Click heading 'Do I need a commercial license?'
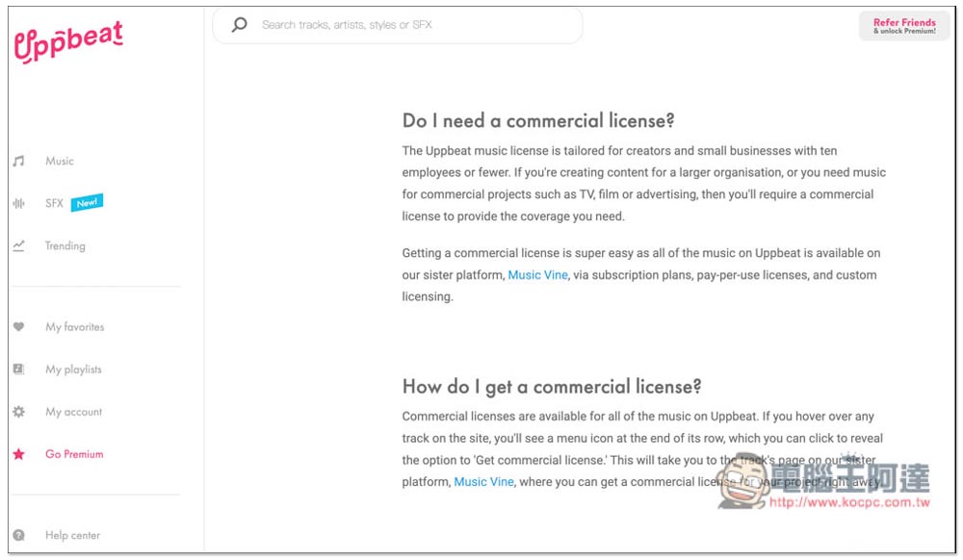The image size is (963, 560). [538, 120]
